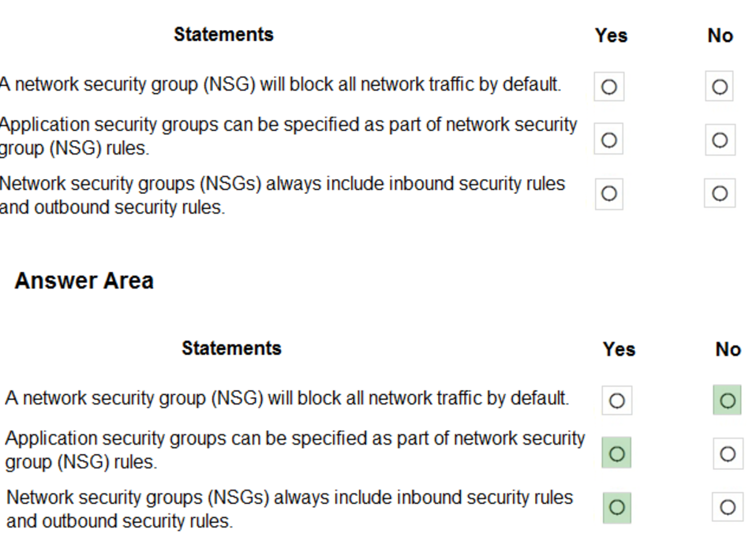756x537 pixels.
Task: Mark No for inbound and outbound rules, top table
Action: pos(719,193)
